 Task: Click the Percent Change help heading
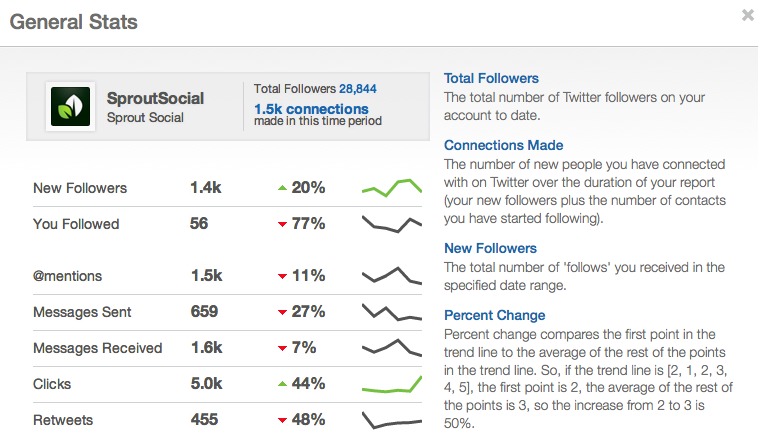(497, 315)
